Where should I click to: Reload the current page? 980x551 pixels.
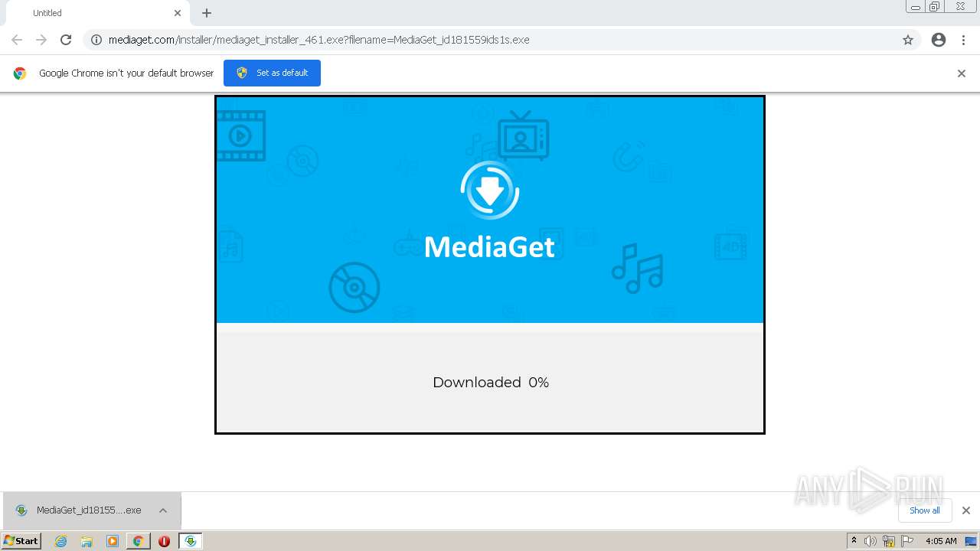click(66, 40)
